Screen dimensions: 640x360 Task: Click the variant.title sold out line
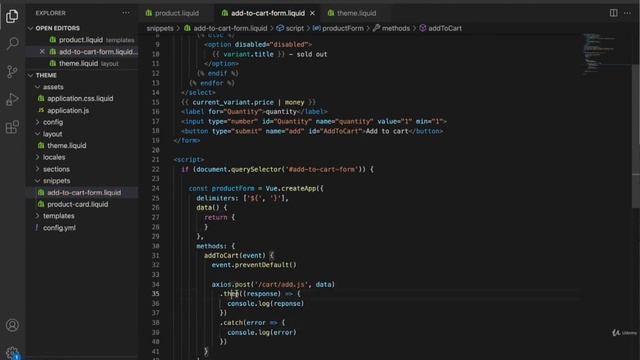[x=270, y=54]
